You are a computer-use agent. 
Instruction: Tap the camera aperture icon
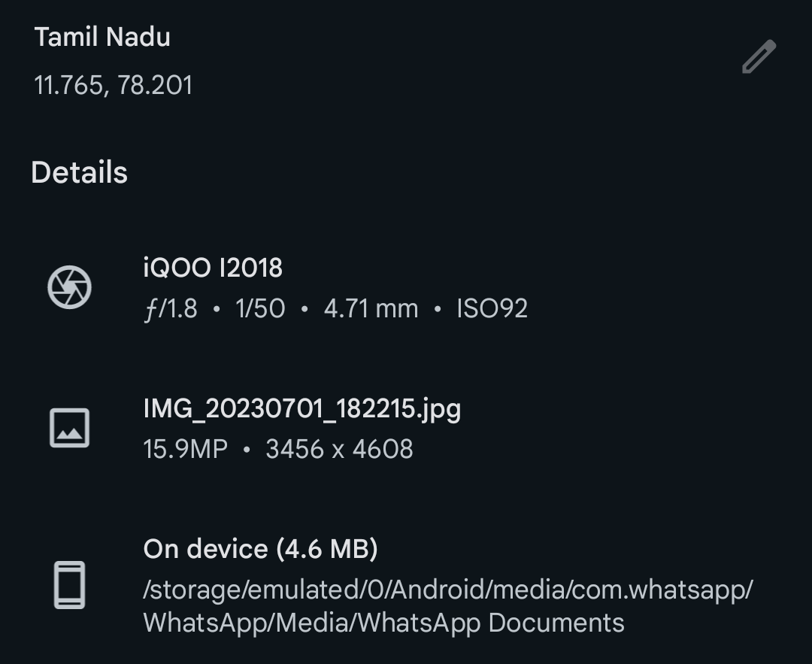(69, 287)
